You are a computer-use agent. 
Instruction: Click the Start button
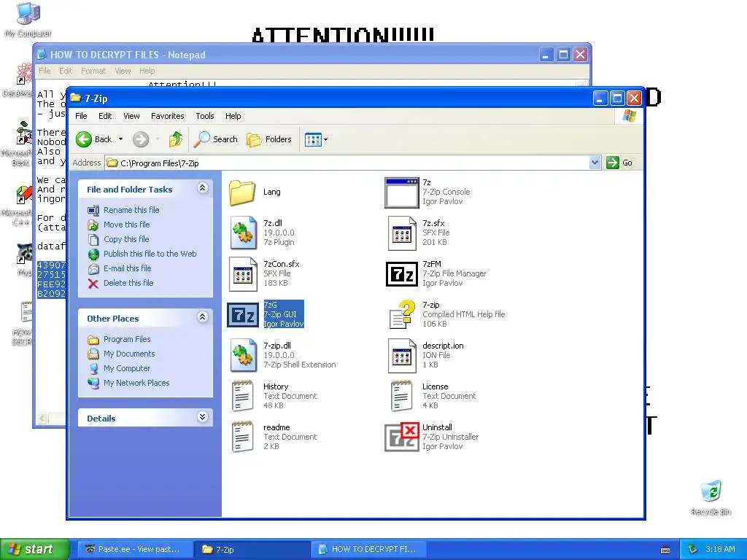click(x=35, y=549)
